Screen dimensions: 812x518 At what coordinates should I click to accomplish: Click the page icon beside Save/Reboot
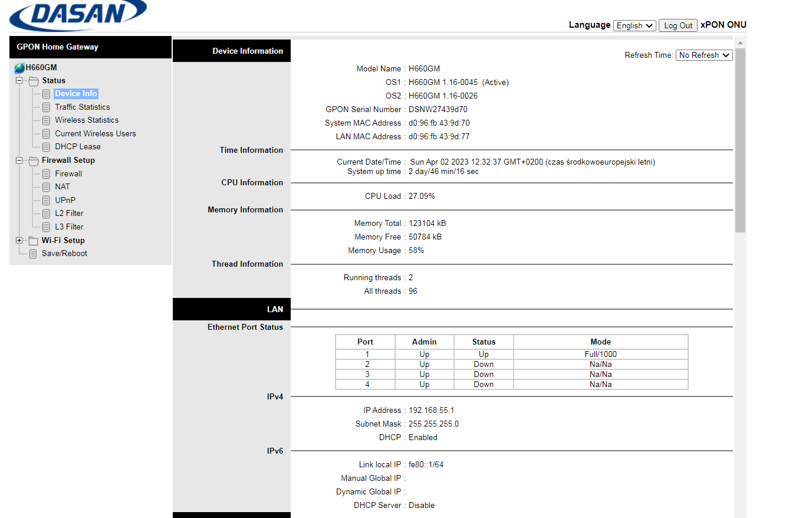click(x=33, y=254)
